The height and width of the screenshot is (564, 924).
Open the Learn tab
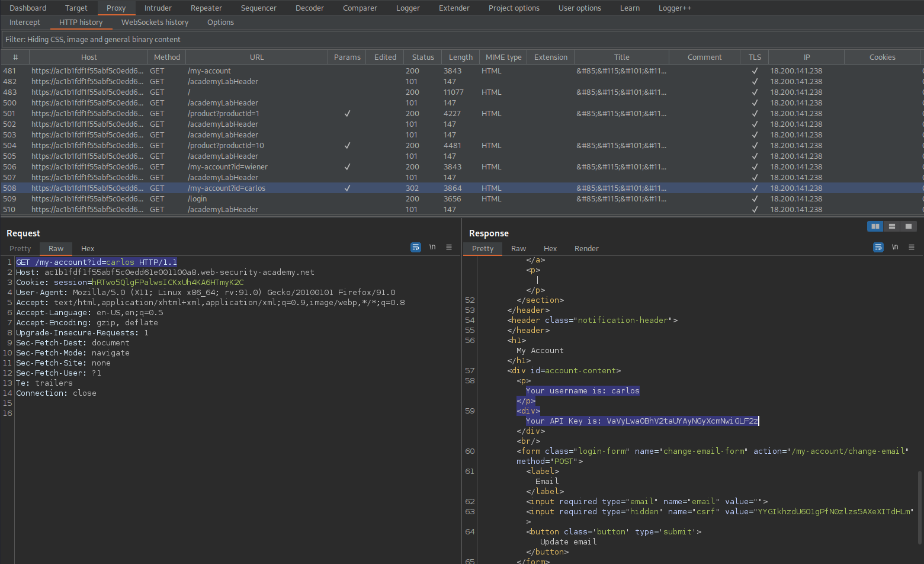tap(630, 8)
